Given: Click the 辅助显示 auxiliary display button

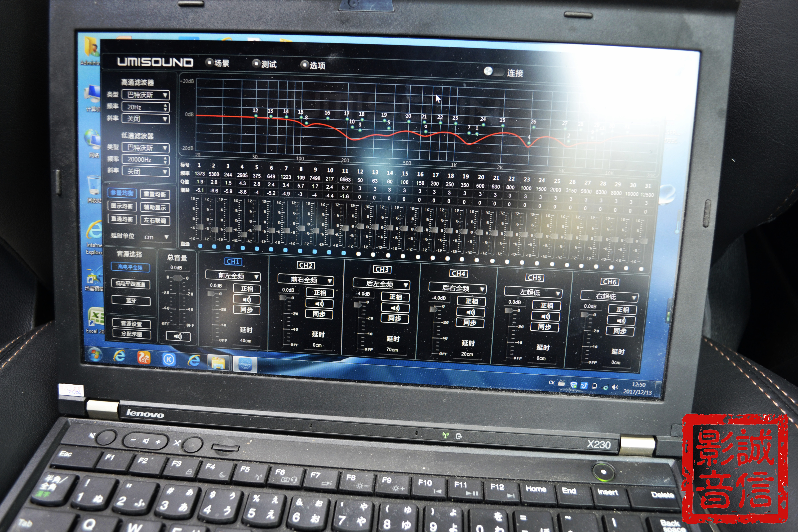Looking at the screenshot, I should (x=155, y=207).
